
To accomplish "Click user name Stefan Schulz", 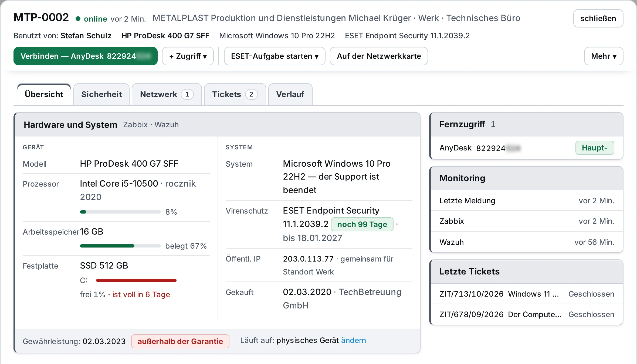I will point(86,36).
